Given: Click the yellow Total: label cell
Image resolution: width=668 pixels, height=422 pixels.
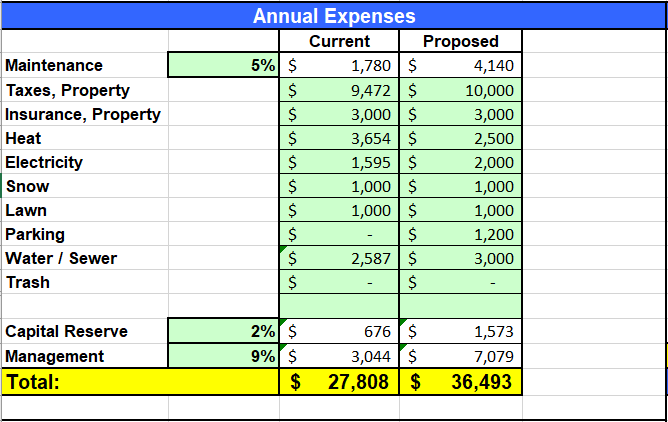Looking at the screenshot, I should click(140, 382).
